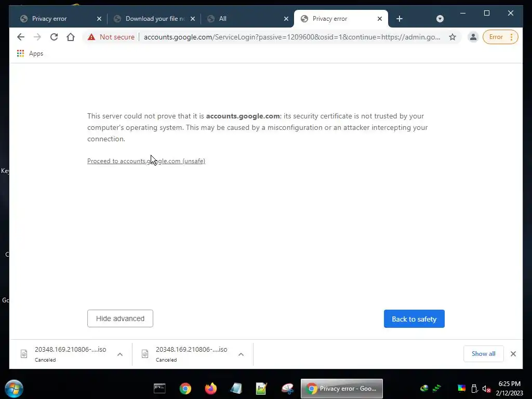
Task: Expand options chevron for first iso download
Action: [120, 354]
